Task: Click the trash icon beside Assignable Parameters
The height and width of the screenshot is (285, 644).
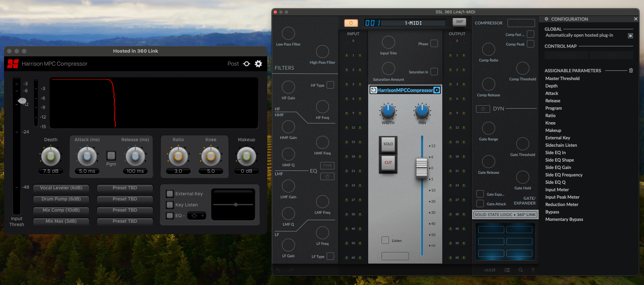Action: 631,70
